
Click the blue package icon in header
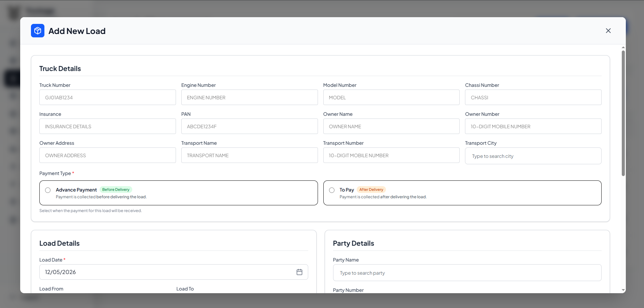point(38,31)
